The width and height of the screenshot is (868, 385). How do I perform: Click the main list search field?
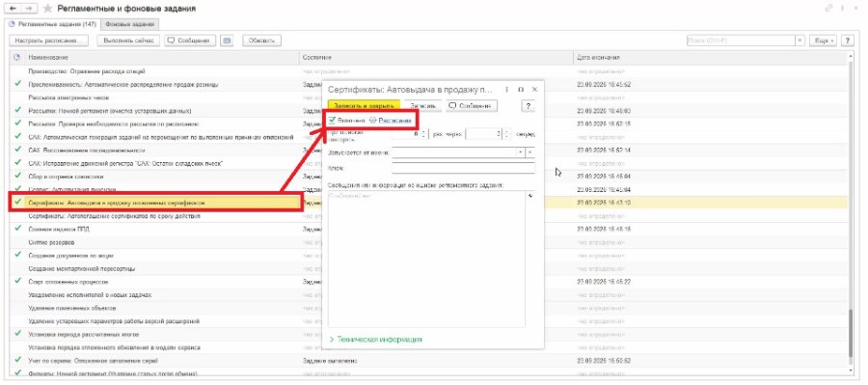click(741, 41)
